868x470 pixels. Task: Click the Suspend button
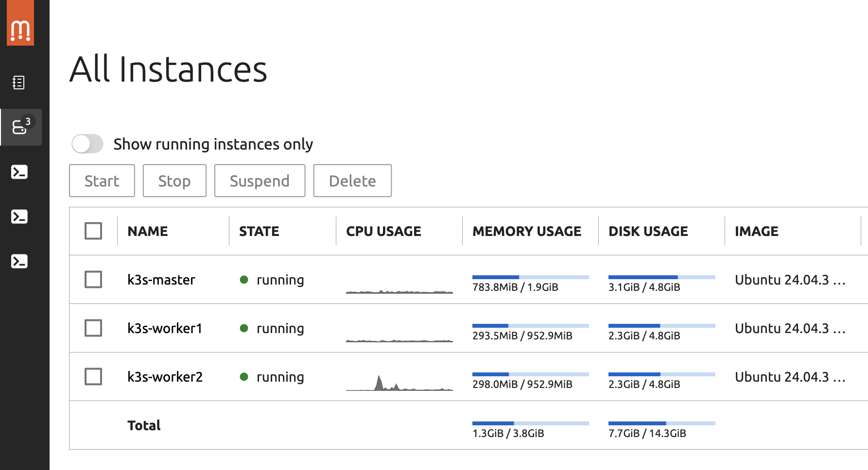coord(260,181)
